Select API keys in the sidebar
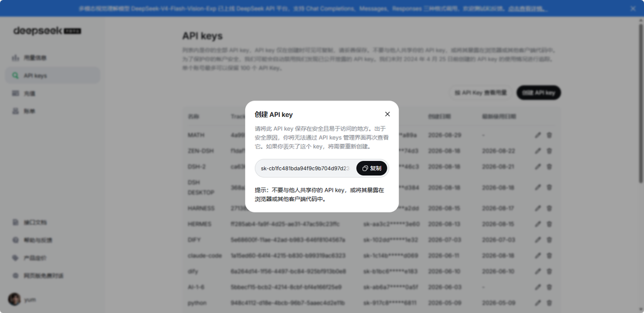 pos(53,75)
